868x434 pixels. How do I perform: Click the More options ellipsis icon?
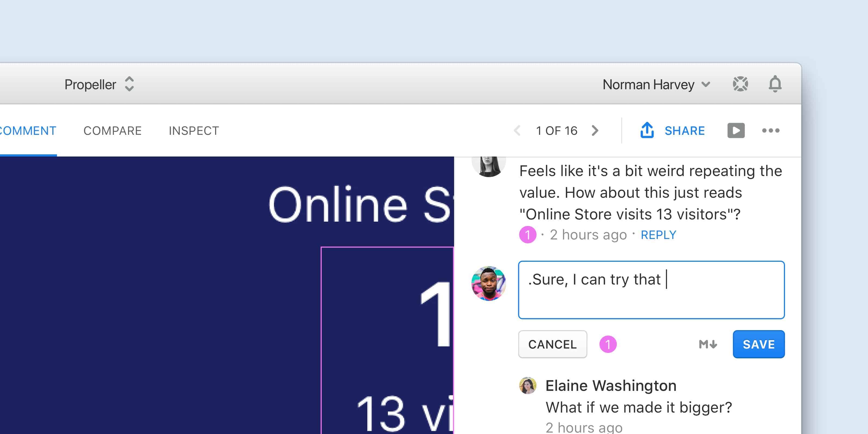[x=771, y=131]
